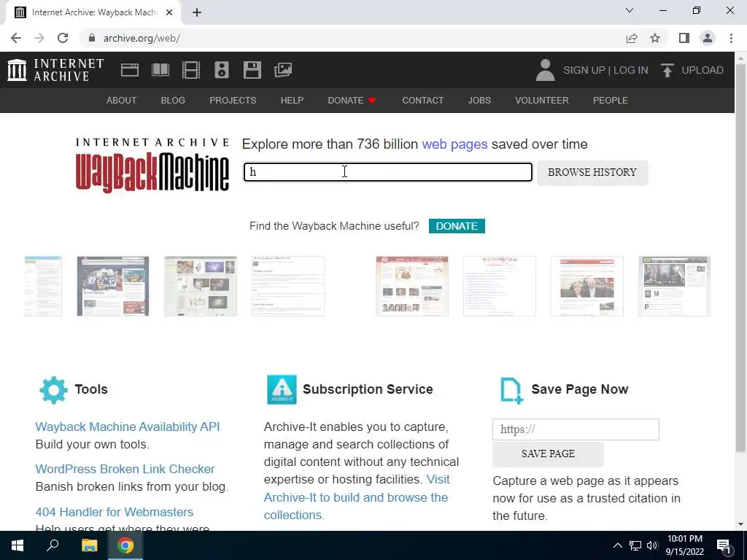Click the UPLOAD link
Viewport: 747px width, 560px height.
point(703,70)
